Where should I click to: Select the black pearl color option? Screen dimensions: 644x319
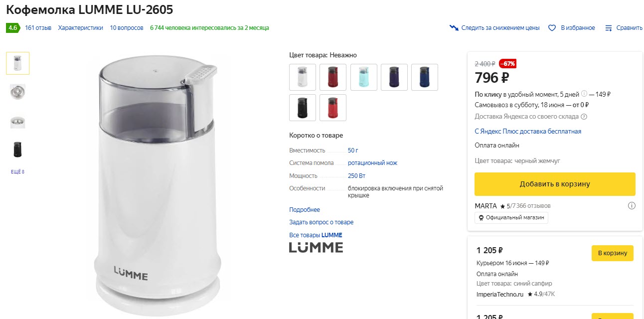303,107
